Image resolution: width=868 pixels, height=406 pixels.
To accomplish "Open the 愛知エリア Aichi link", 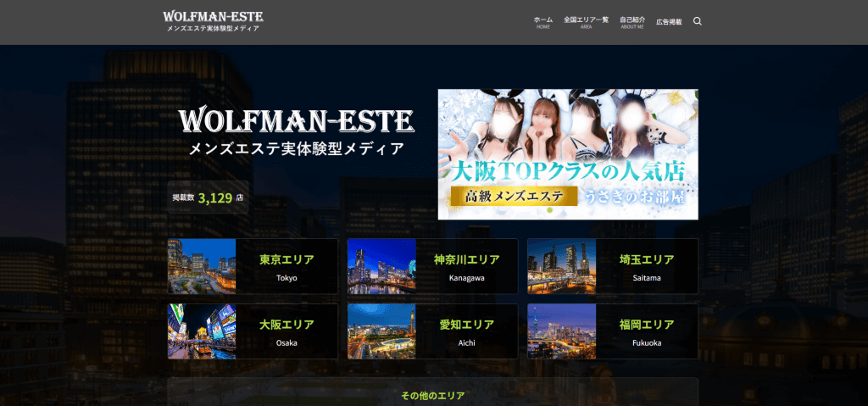I will [x=466, y=331].
